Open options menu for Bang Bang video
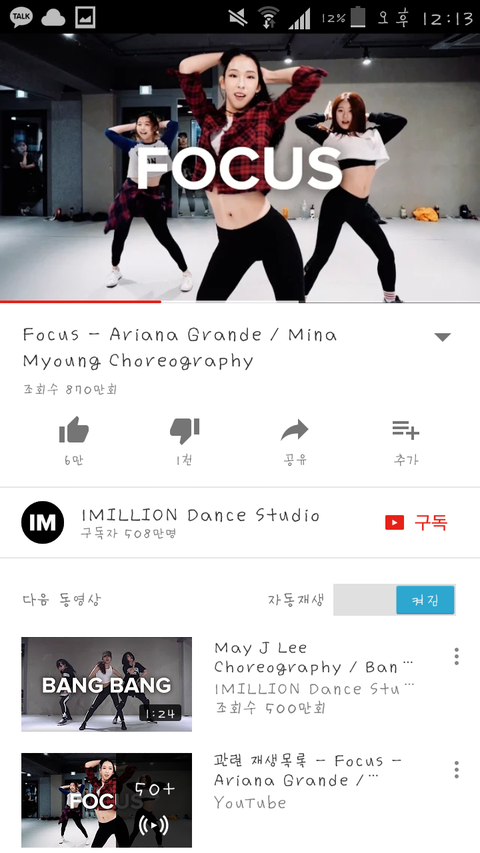Image resolution: width=480 pixels, height=853 pixels. [x=457, y=657]
